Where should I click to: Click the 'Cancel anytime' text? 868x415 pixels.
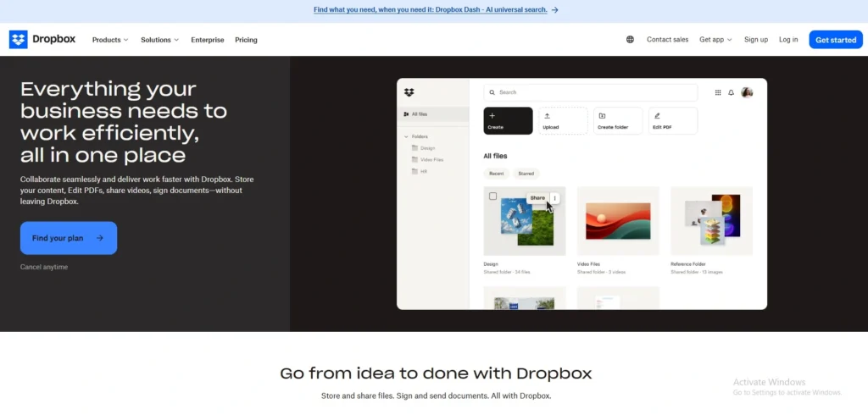pos(44,268)
